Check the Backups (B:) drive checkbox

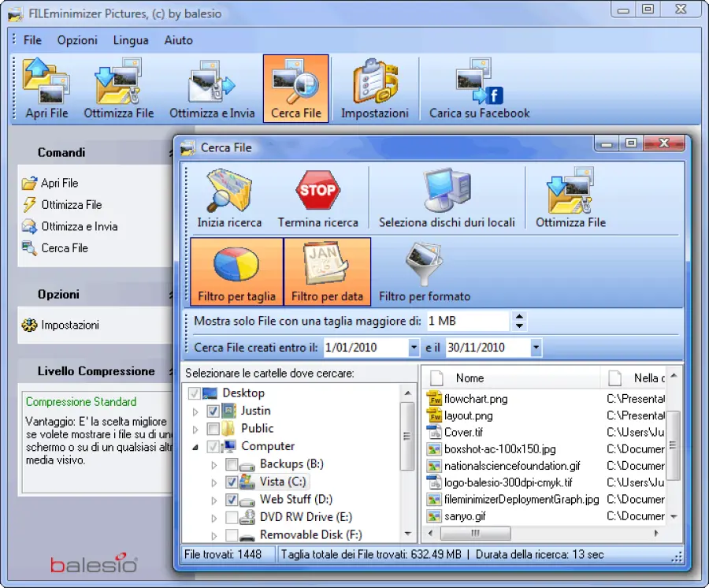click(231, 464)
